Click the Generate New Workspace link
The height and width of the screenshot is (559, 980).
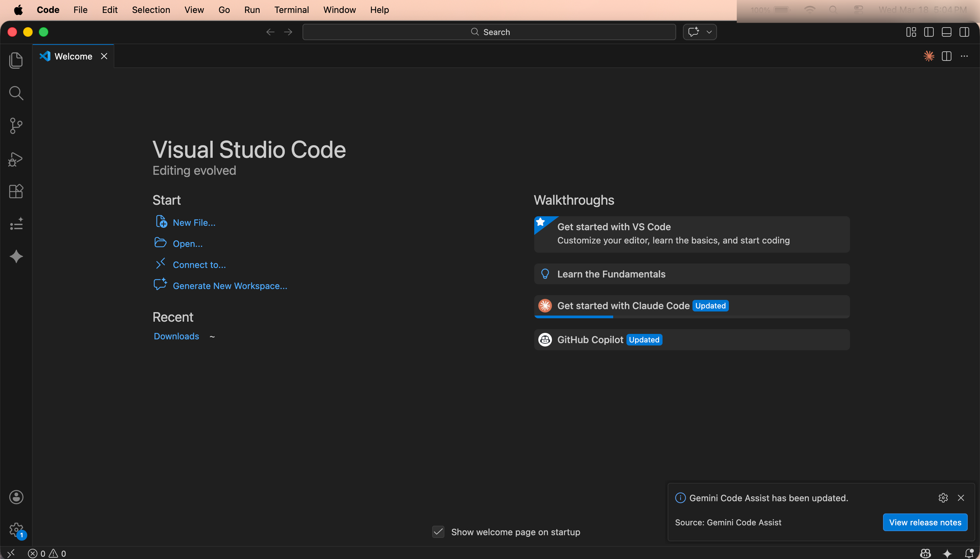(230, 286)
